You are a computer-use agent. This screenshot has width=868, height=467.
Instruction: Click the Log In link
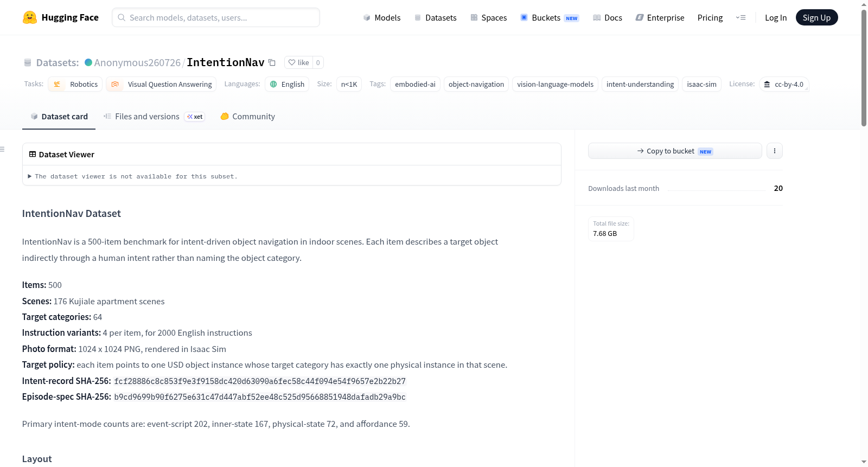pyautogui.click(x=776, y=17)
